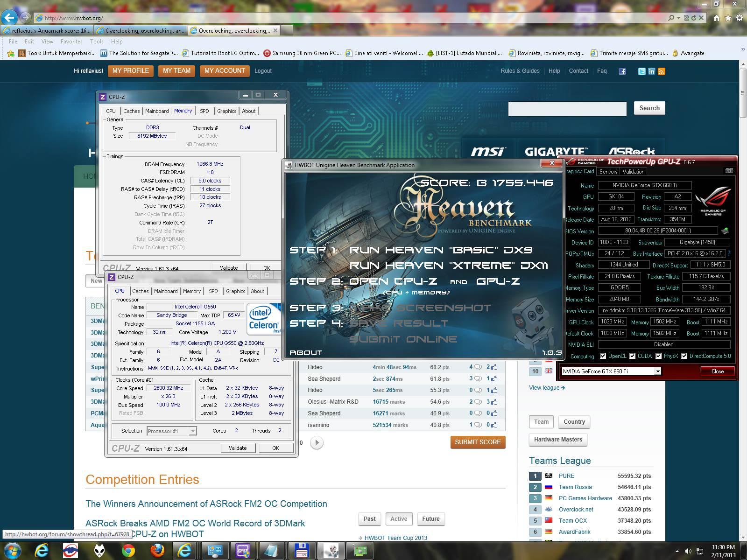Open Mainboard tab in lower CPU-Z window

point(166,291)
